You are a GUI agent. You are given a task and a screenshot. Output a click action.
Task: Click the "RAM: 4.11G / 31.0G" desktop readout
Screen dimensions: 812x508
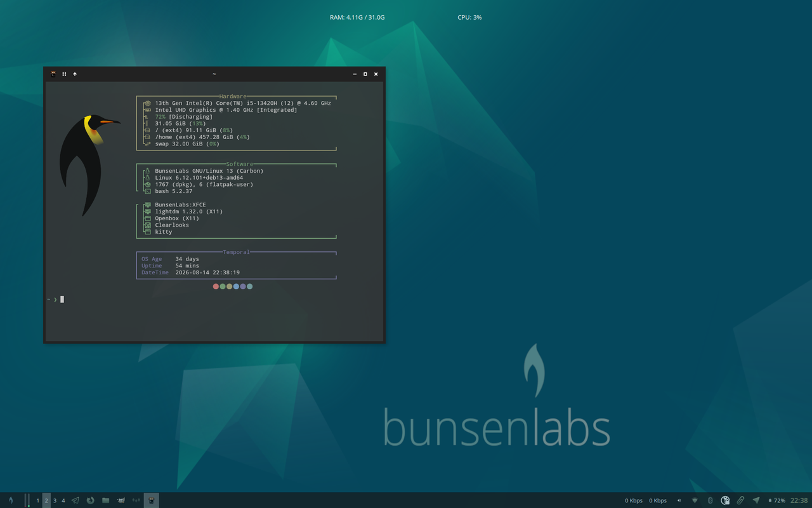tap(357, 17)
